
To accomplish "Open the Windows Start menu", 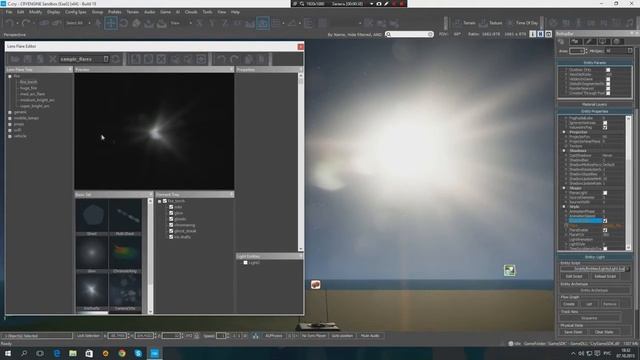I will click(x=7, y=353).
